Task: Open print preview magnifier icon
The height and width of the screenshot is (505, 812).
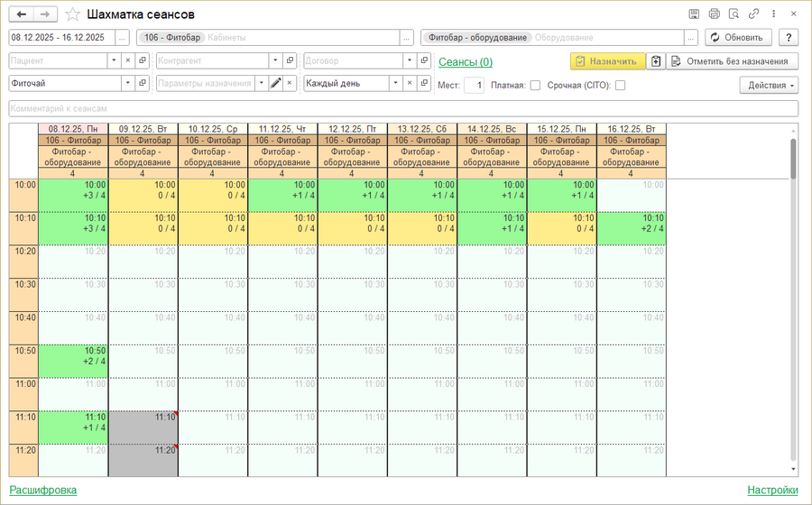Action: pos(734,14)
